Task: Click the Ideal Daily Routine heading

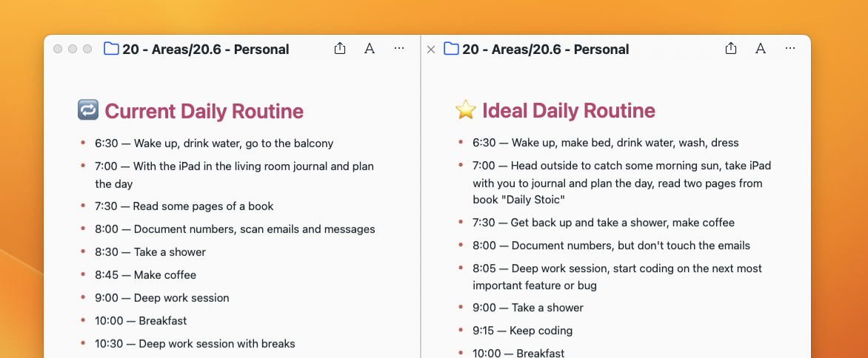Action: coord(569,110)
